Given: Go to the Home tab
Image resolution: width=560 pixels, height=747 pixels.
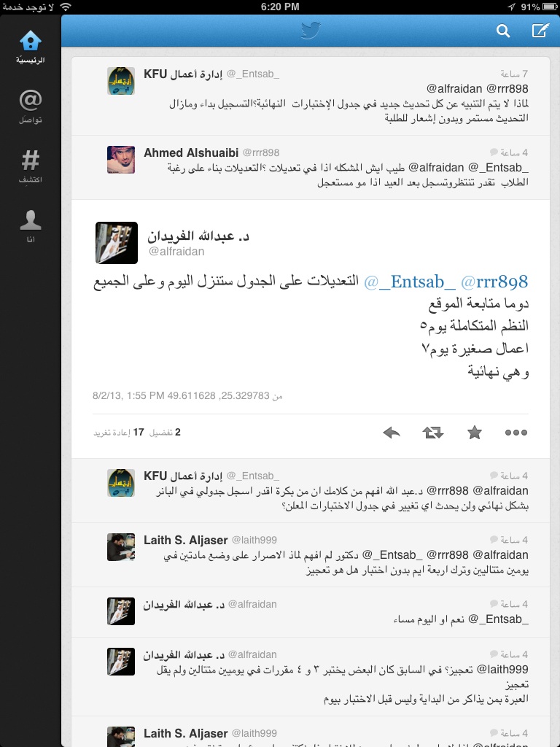Looking at the screenshot, I should click(x=31, y=47).
